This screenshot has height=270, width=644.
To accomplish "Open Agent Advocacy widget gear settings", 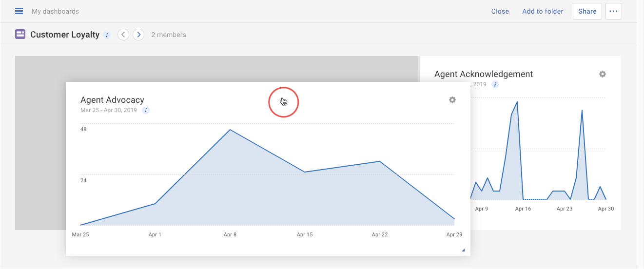I will pos(452,100).
